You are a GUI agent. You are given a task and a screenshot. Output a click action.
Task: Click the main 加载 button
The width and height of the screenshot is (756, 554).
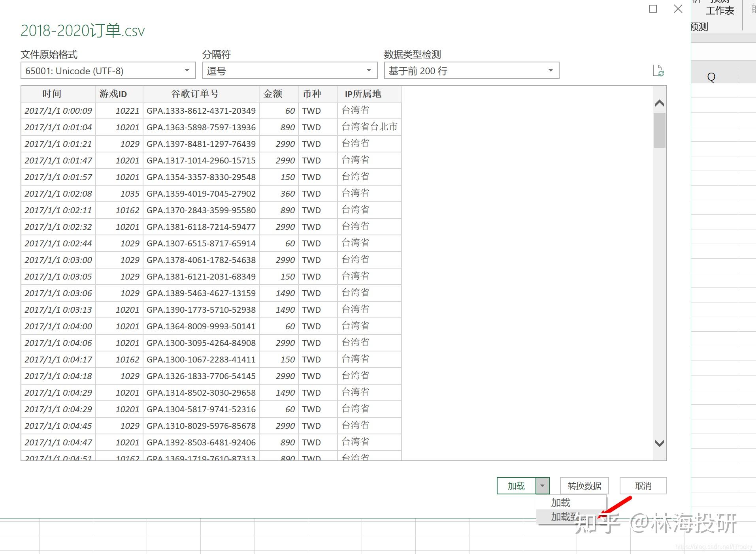tap(516, 486)
